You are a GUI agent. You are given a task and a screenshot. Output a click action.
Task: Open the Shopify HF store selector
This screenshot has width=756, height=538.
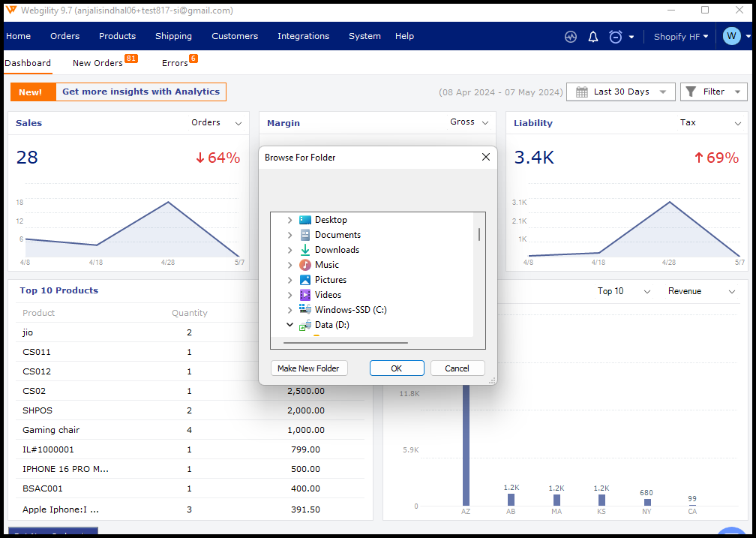point(681,37)
